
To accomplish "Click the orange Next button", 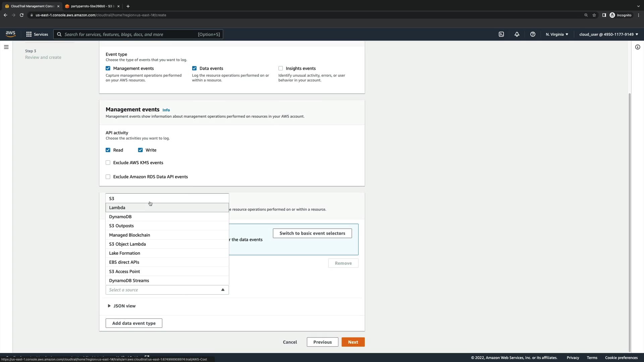I will coord(353,342).
